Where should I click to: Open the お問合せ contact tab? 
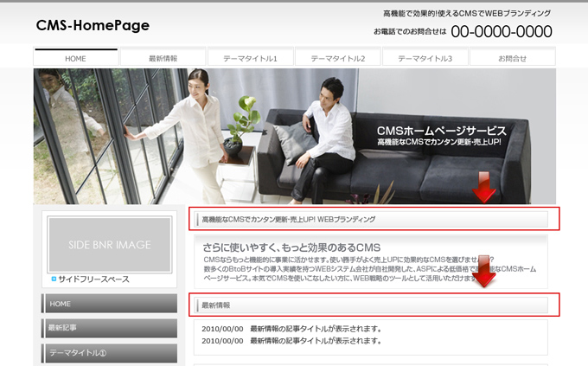(x=512, y=58)
